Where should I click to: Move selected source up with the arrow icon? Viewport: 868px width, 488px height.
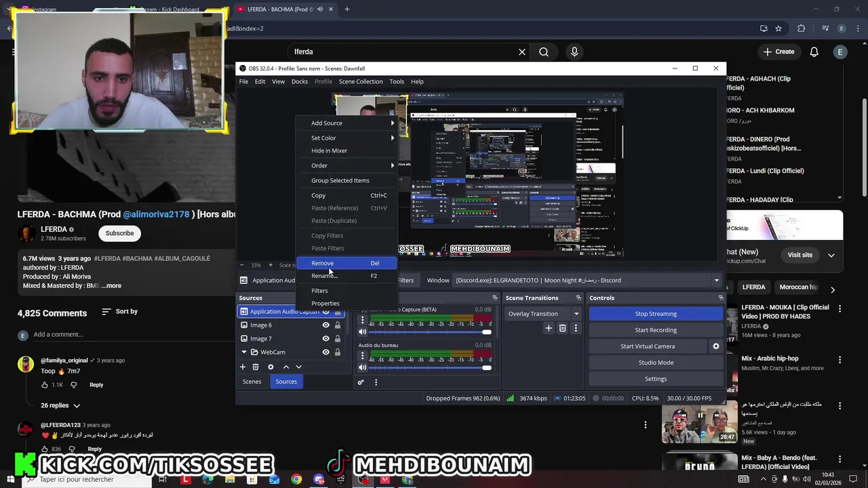(286, 367)
